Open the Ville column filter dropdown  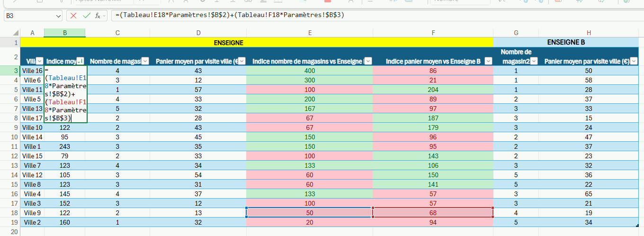40,61
